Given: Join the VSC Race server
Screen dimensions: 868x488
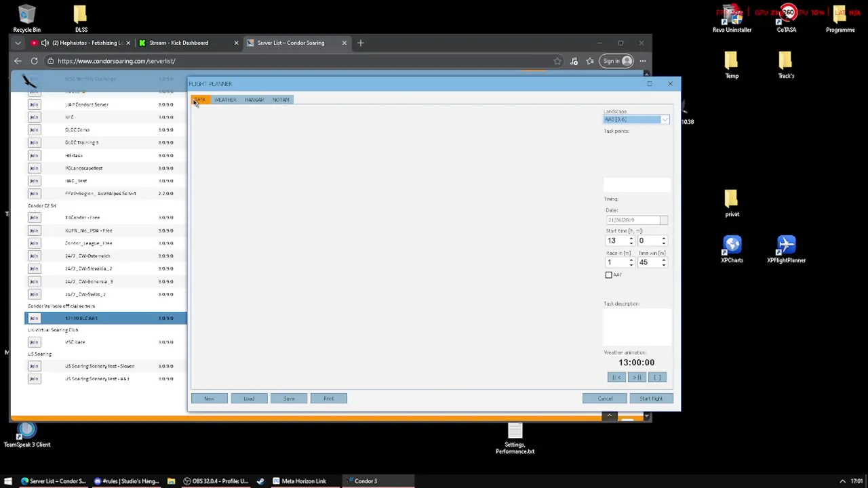Looking at the screenshot, I should pyautogui.click(x=34, y=342).
